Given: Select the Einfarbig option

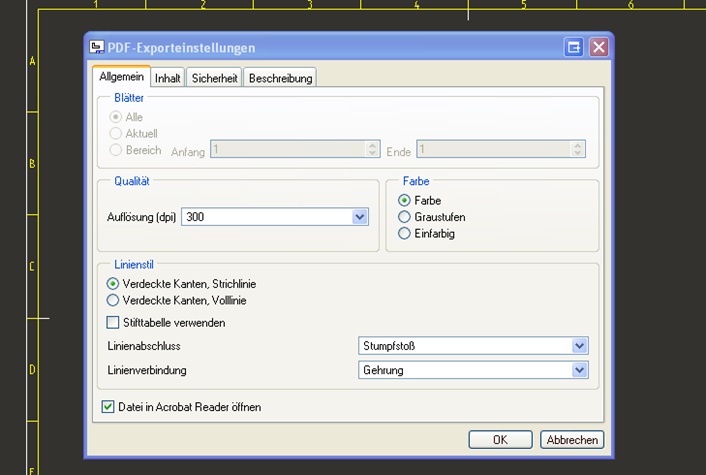Looking at the screenshot, I should pos(404,233).
